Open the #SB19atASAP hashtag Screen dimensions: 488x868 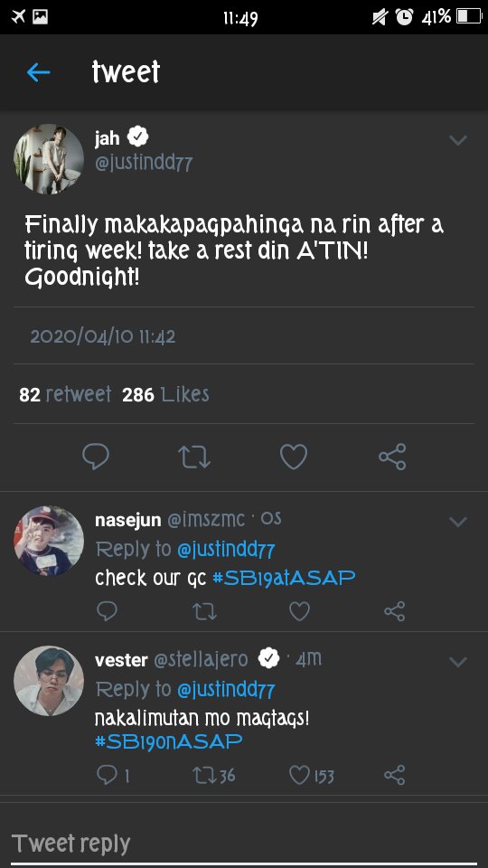point(284,579)
